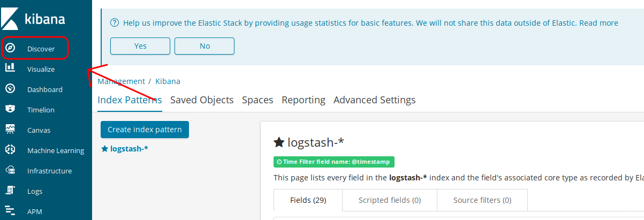Click the logstash-* page heading
This screenshot has height=220, width=644.
pyautogui.click(x=316, y=142)
